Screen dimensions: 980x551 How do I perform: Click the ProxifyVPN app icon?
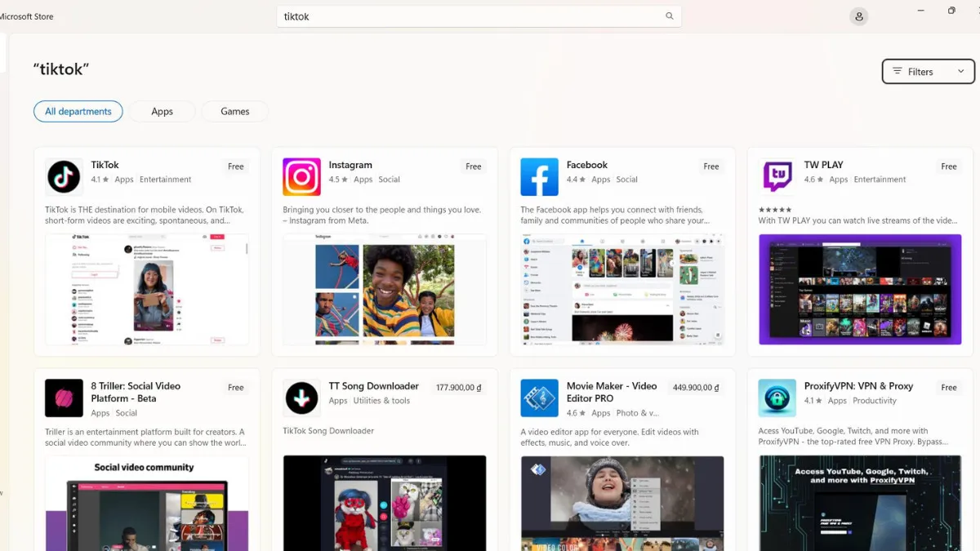click(777, 398)
